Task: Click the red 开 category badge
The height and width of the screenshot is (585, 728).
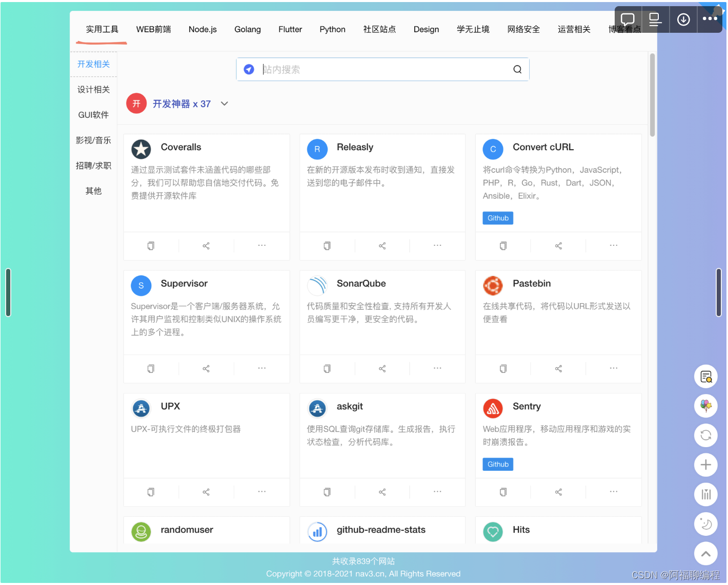Action: (137, 104)
